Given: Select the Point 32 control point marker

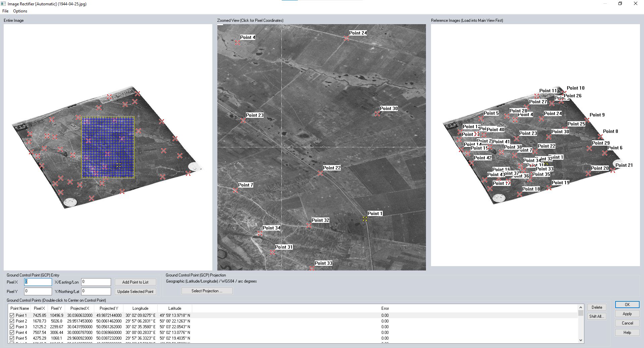Looking at the screenshot, I should pyautogui.click(x=309, y=226).
